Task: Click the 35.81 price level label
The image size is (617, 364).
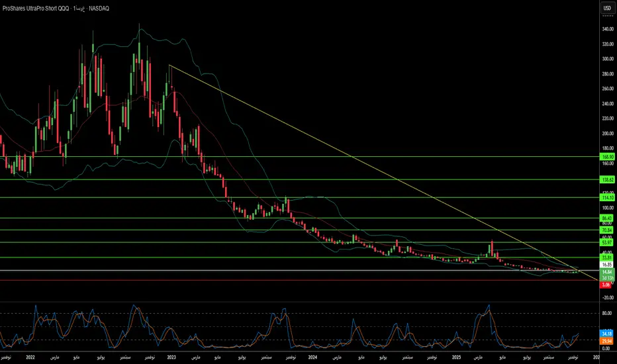Action: (x=607, y=257)
